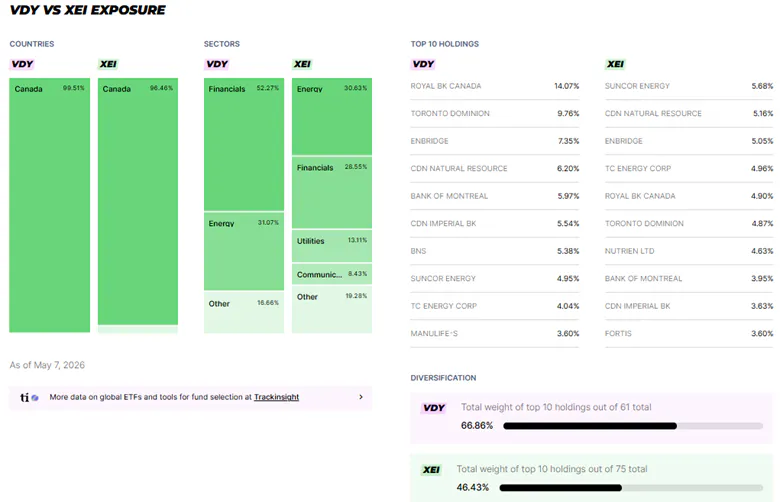The width and height of the screenshot is (780, 502).
Task: Click SUNCOR ENERGY in XEI holdings
Action: click(x=637, y=86)
